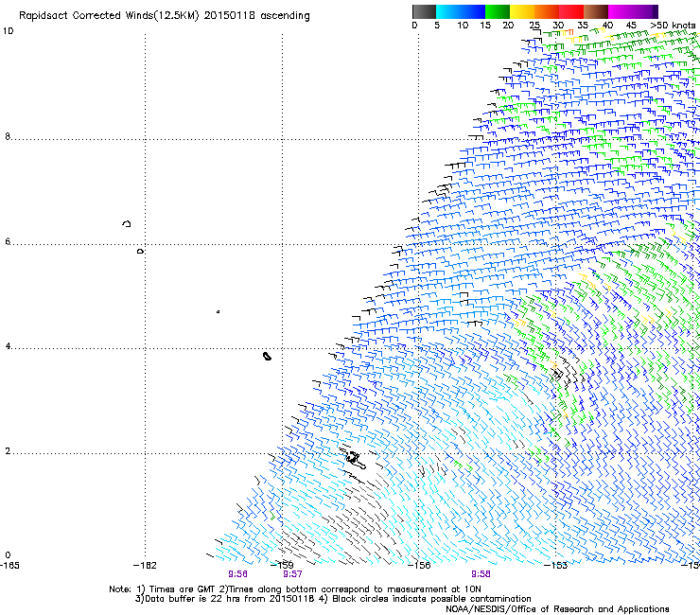
Task: Click the latitude axis label '6'
Action: (8, 241)
